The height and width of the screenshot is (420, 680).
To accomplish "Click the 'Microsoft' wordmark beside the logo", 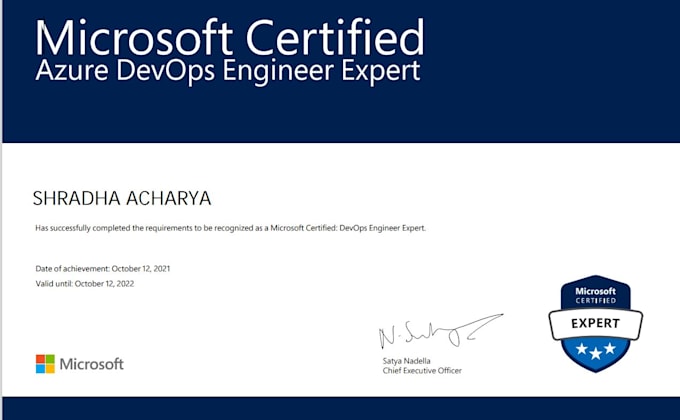I will (x=92, y=364).
